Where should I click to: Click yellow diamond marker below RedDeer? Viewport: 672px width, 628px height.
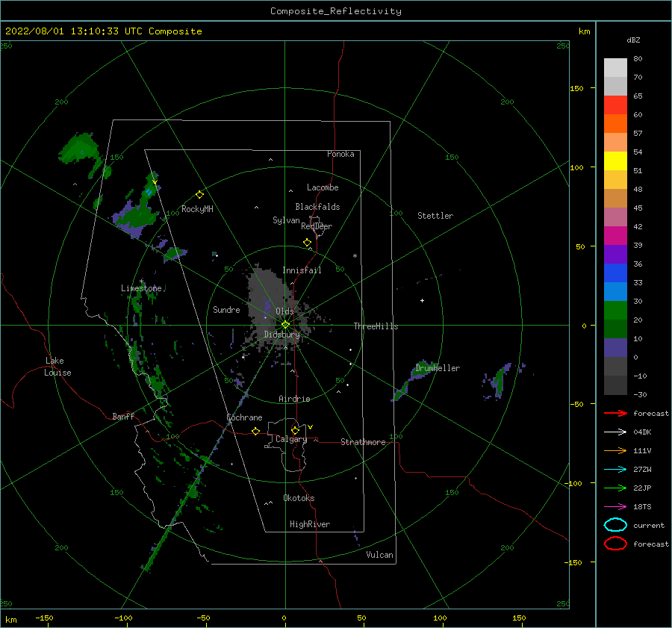pos(307,243)
